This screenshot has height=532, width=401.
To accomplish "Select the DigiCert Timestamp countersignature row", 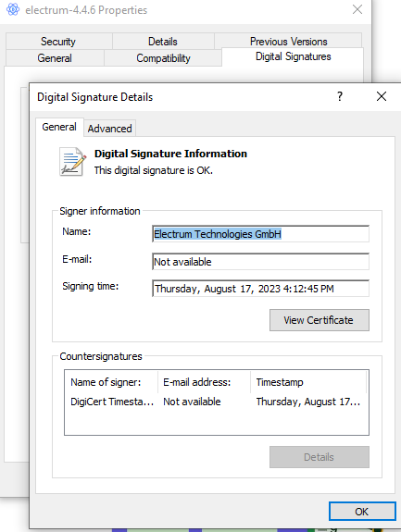I will pyautogui.click(x=216, y=402).
